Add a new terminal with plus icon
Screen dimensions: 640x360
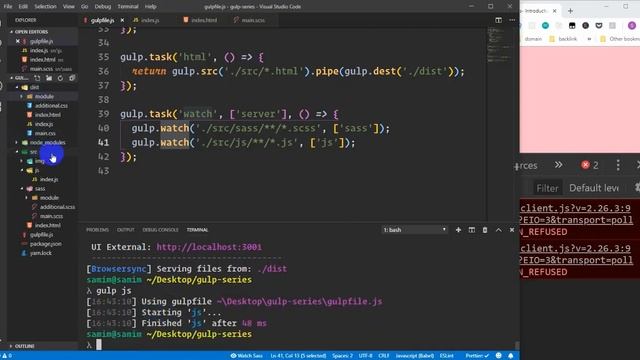point(458,230)
